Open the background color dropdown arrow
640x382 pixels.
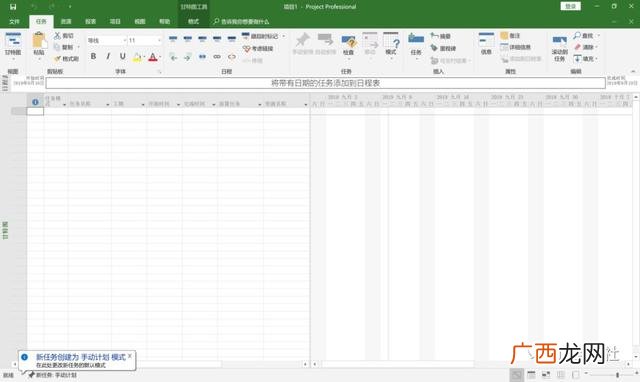[x=144, y=57]
